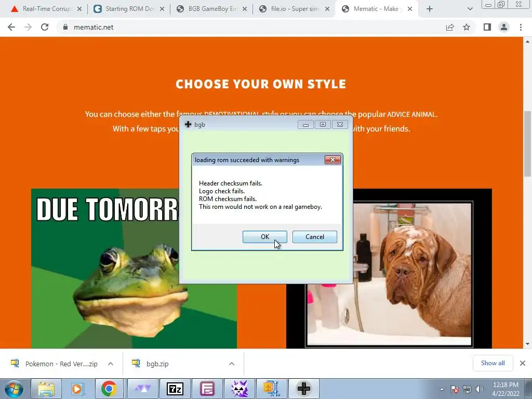Toggle the Chrome side panel

tap(487, 27)
